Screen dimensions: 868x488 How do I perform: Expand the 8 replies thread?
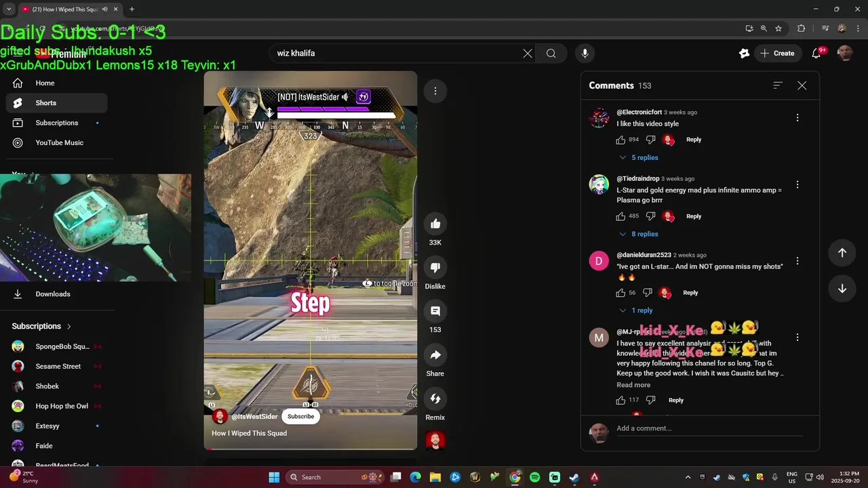638,234
